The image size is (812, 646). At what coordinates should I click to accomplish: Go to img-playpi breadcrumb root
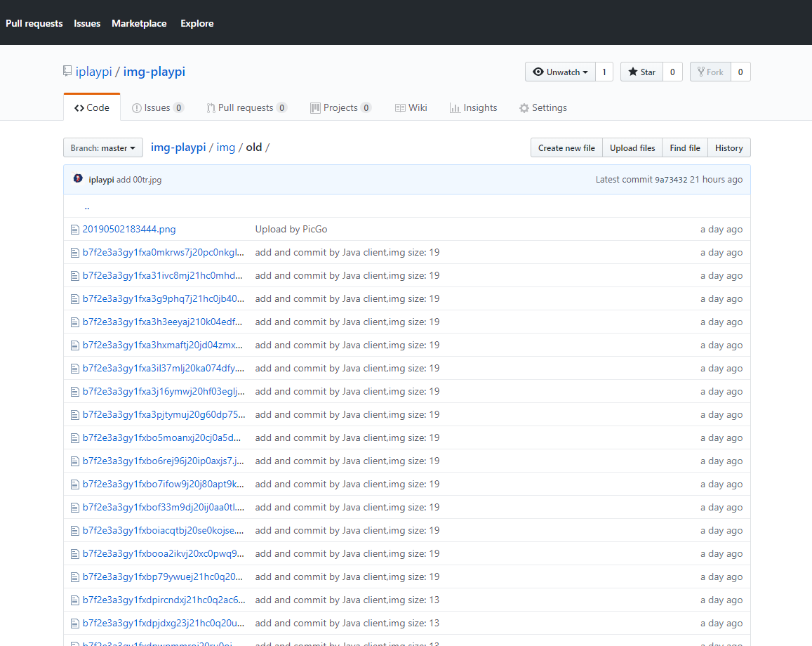pyautogui.click(x=178, y=147)
